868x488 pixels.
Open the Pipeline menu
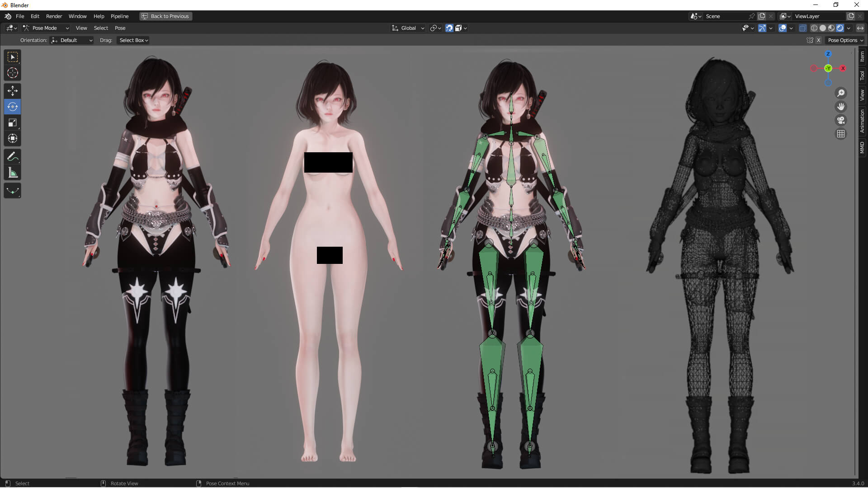coord(119,16)
